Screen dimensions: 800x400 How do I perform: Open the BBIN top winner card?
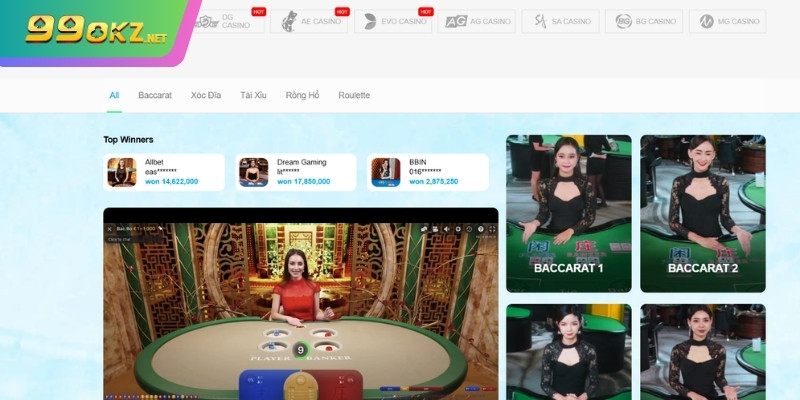428,172
